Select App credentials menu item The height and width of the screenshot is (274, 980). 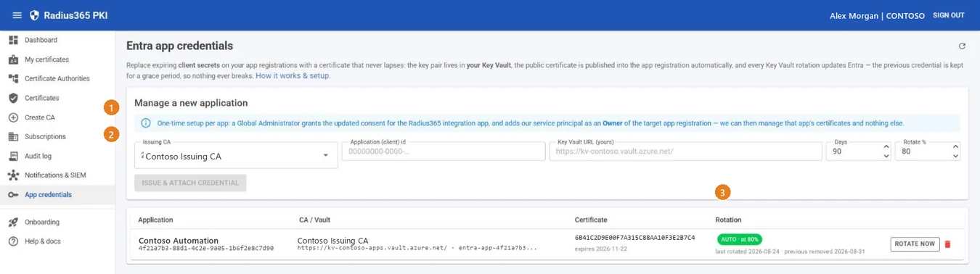point(57,194)
